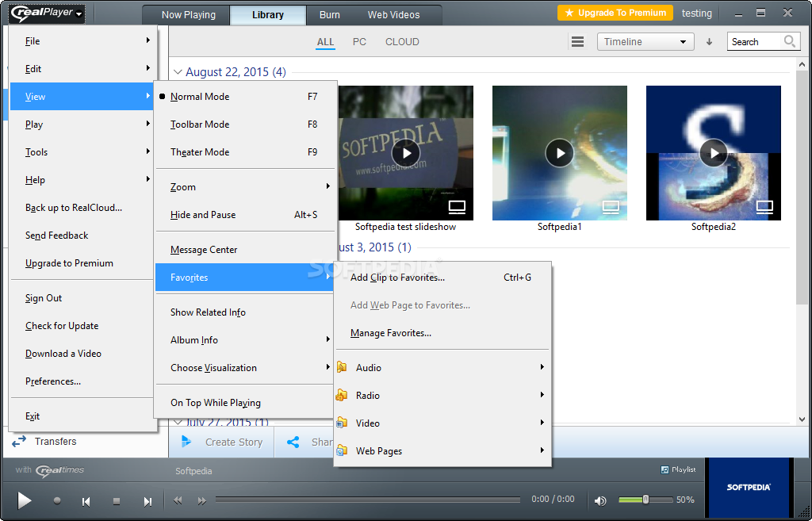The width and height of the screenshot is (812, 521).
Task: Click the library scrollbar down arrow
Action: point(802,419)
